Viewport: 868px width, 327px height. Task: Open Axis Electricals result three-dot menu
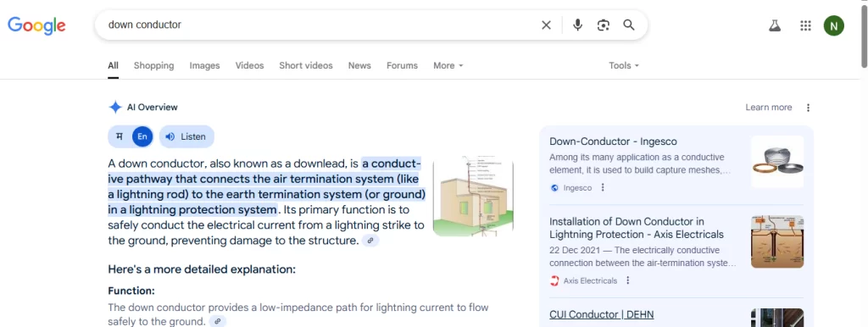[628, 280]
